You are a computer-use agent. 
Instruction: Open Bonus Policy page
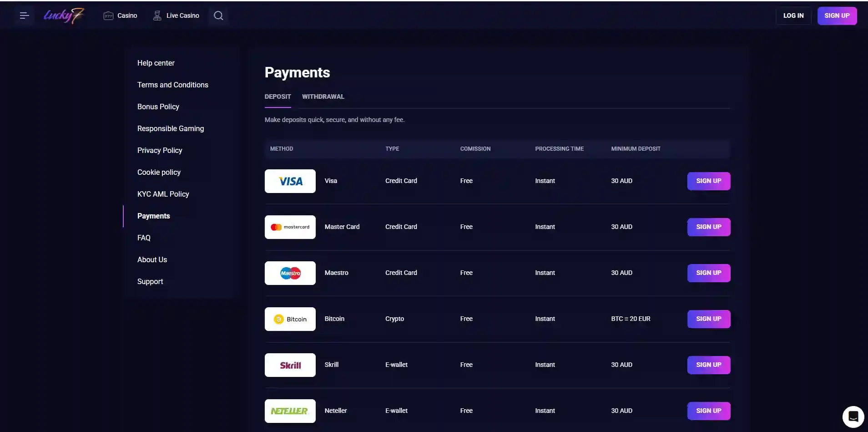(x=158, y=107)
